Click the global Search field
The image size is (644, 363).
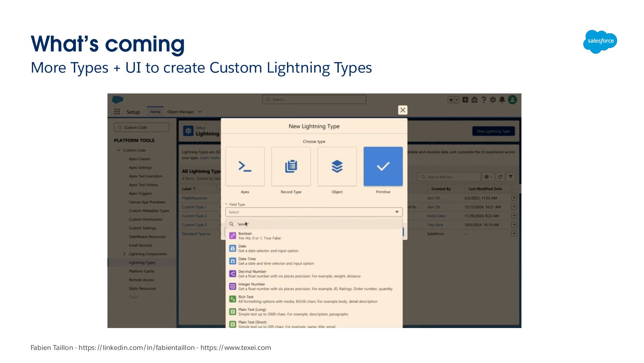pos(314,99)
